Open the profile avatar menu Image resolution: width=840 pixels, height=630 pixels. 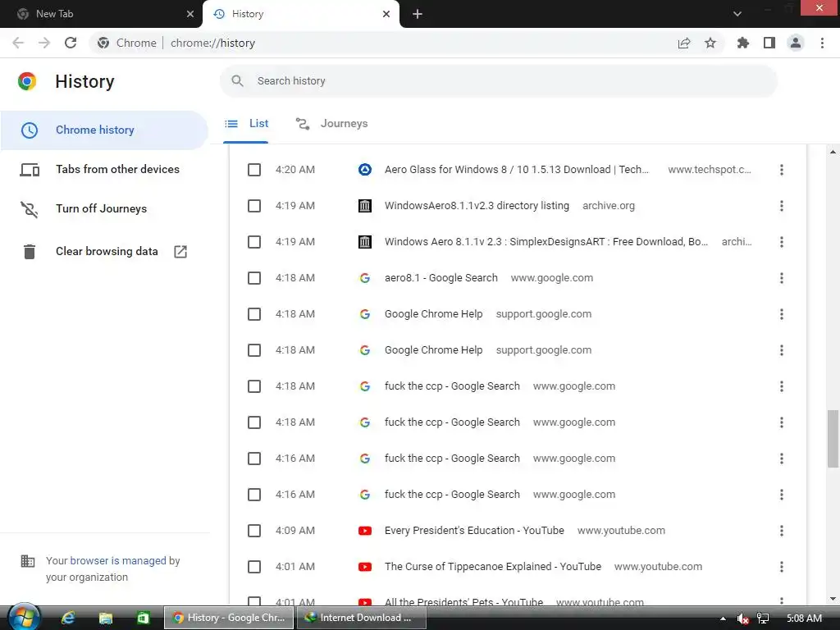point(796,43)
